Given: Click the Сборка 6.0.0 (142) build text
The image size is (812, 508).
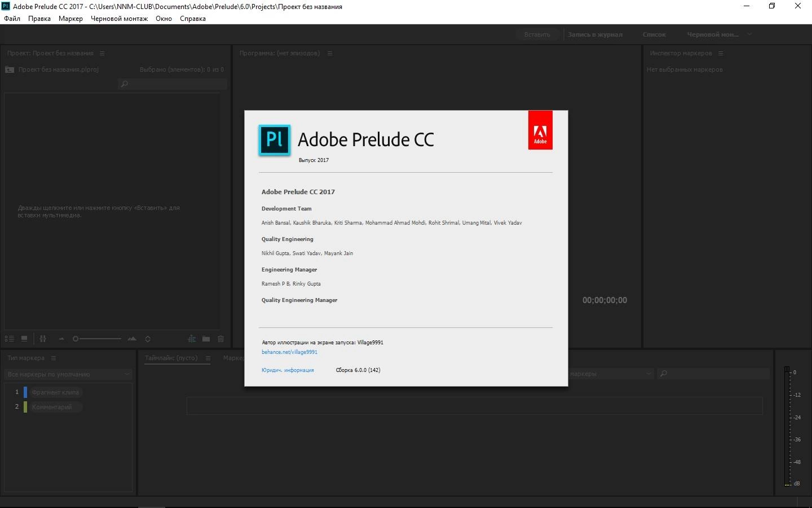Looking at the screenshot, I should coord(358,370).
